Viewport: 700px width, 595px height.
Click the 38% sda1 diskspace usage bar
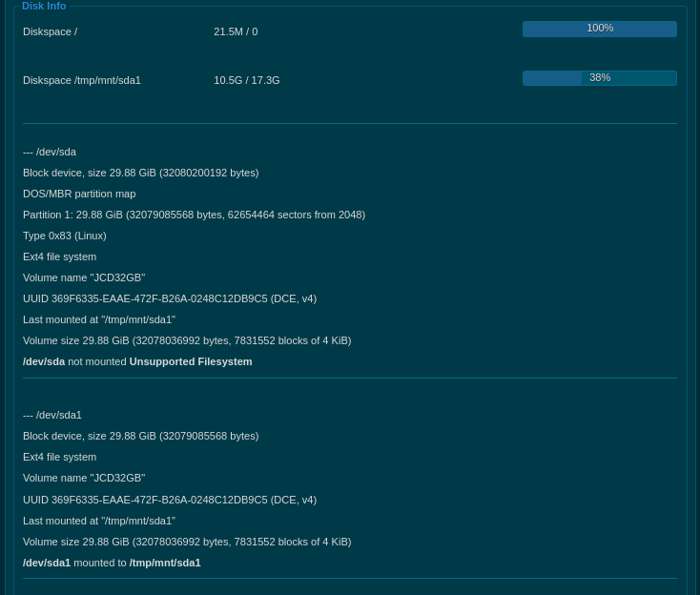click(599, 78)
